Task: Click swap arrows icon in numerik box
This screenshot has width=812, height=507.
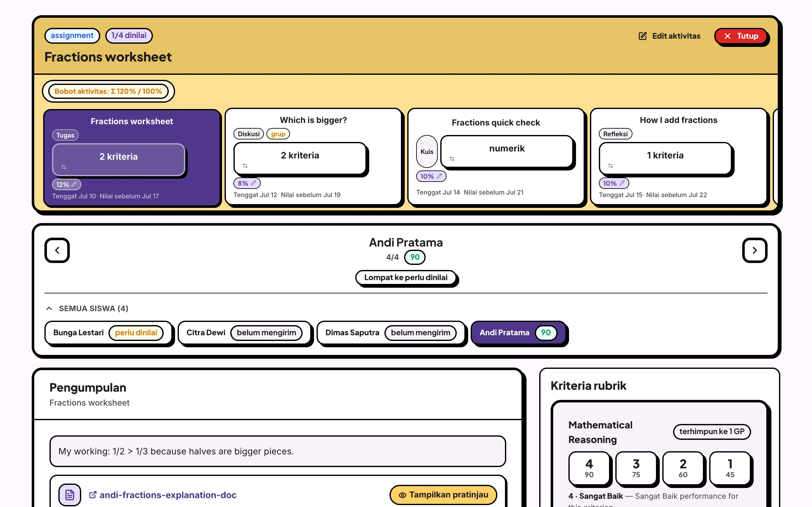Action: 452,159
